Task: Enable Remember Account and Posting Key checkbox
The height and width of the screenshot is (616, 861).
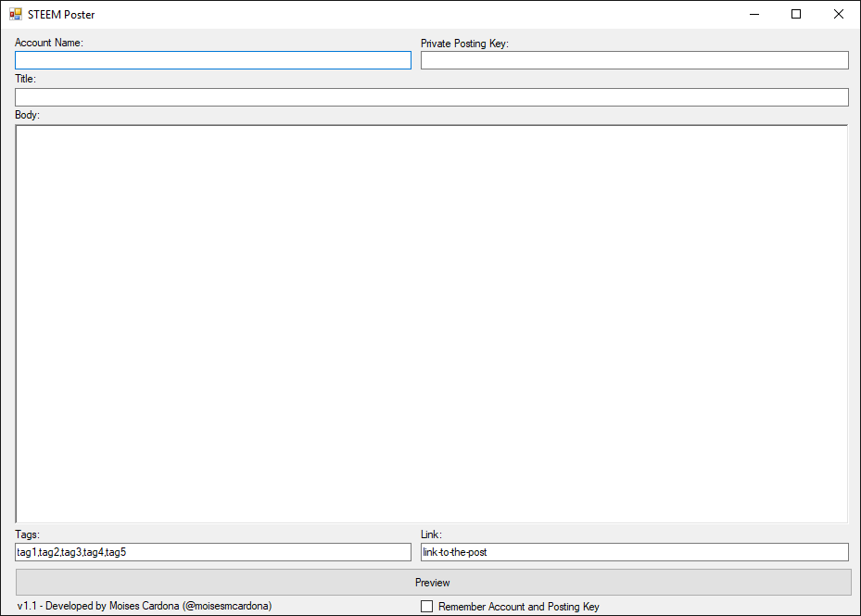Action: 426,607
